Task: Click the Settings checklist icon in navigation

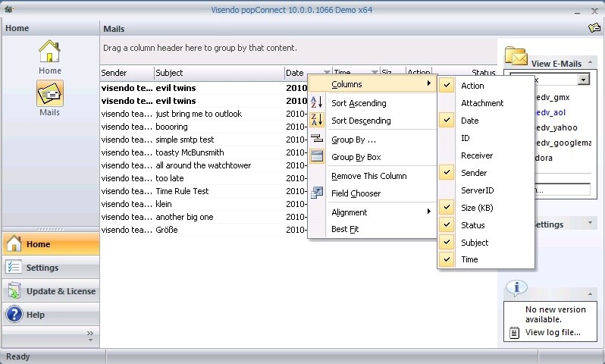Action: (14, 267)
